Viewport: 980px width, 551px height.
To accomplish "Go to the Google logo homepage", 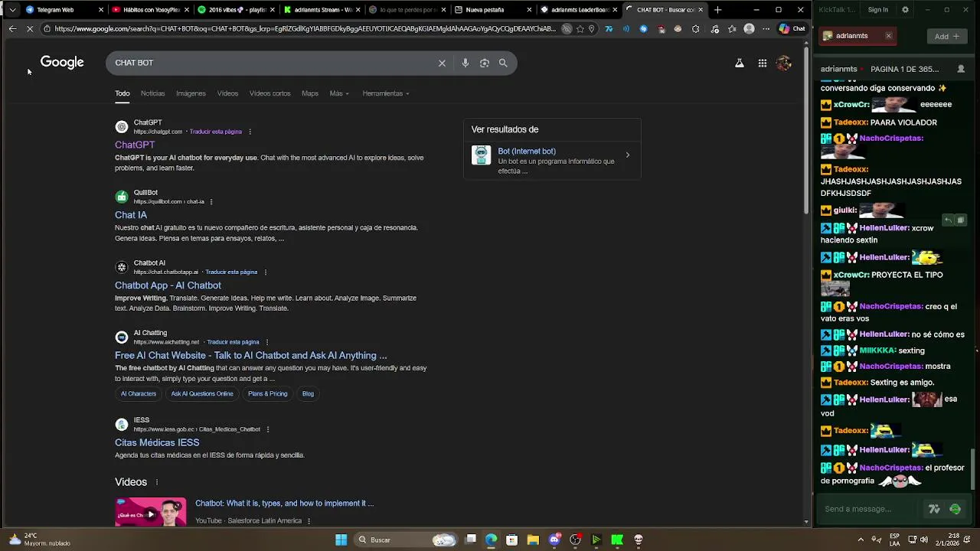I will click(x=62, y=62).
